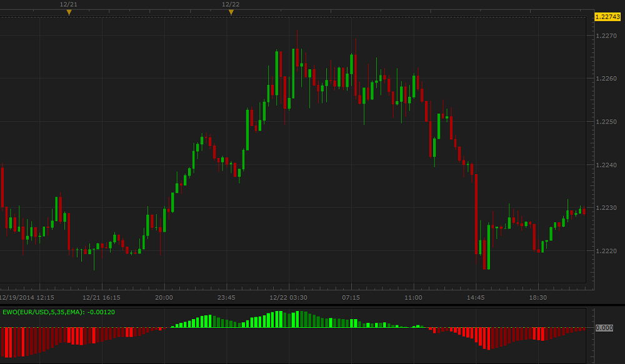
Task: Click the 1.2240 price axis label
Action: point(606,165)
